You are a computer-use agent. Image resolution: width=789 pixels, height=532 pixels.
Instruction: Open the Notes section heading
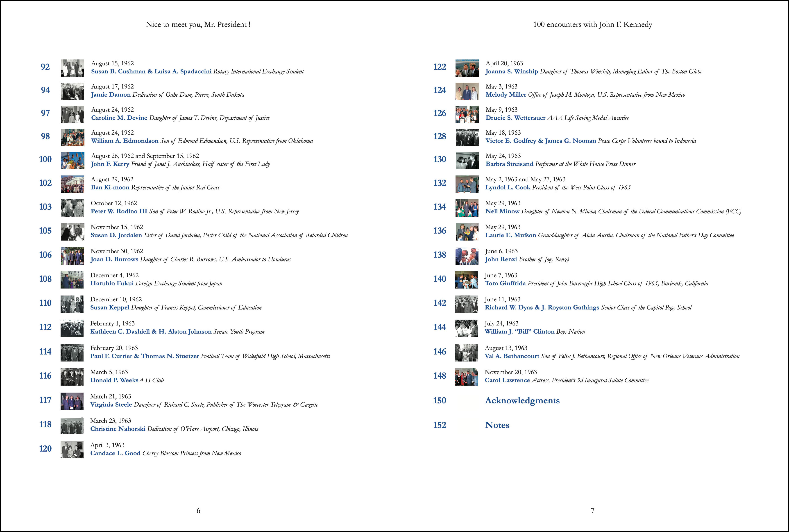[x=497, y=425]
